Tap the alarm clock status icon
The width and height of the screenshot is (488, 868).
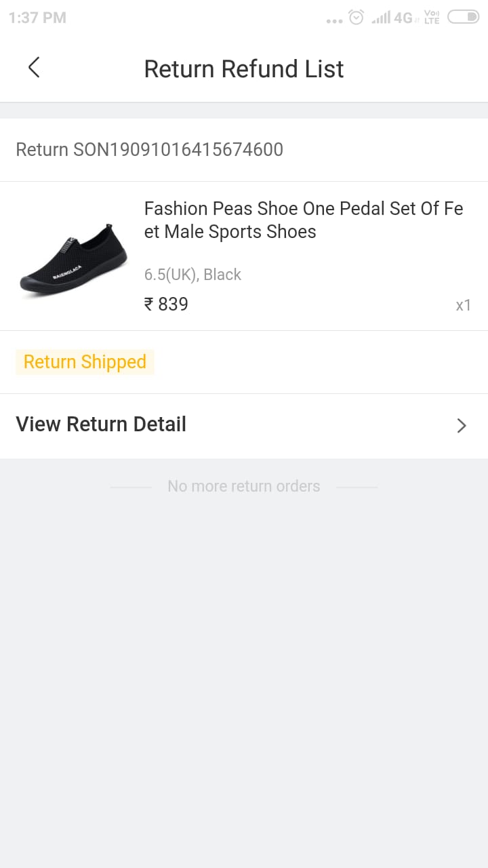point(357,18)
